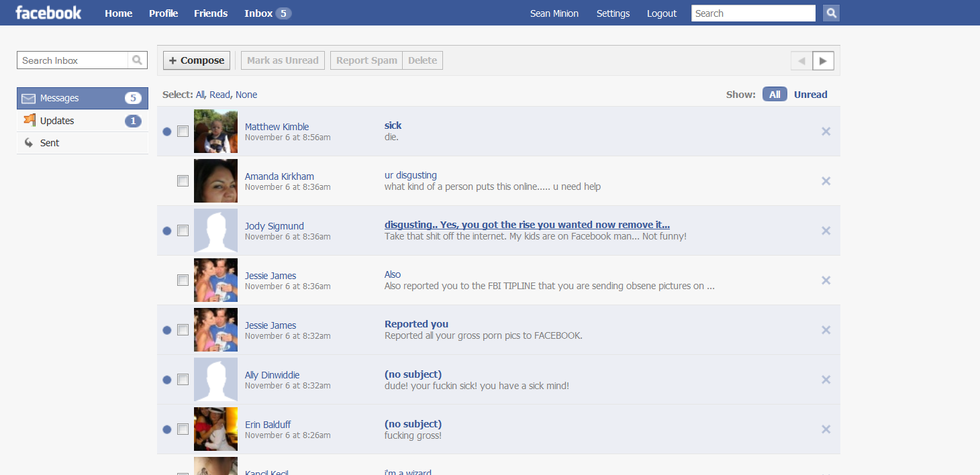Select the Sent sidebar tab
This screenshot has width=980, height=475.
pyautogui.click(x=83, y=143)
